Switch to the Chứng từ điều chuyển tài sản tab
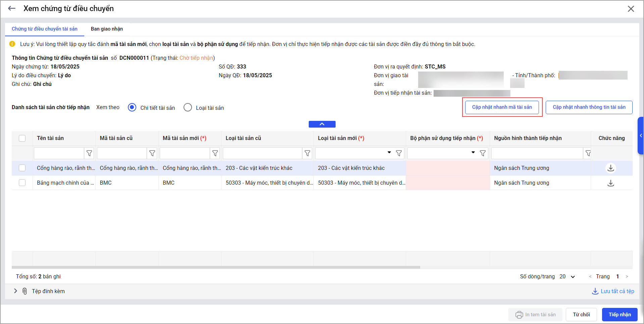Image resolution: width=644 pixels, height=324 pixels. tap(45, 29)
